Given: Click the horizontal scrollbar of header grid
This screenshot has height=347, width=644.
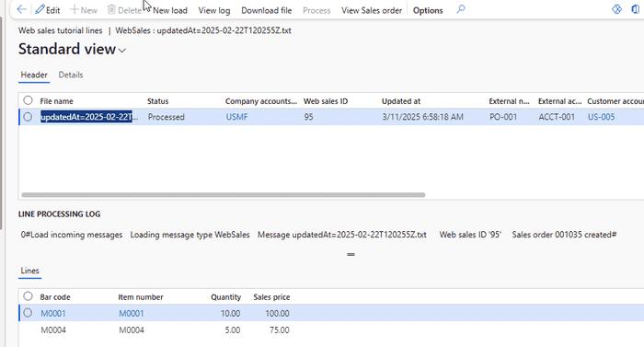Looking at the screenshot, I should 223,195.
